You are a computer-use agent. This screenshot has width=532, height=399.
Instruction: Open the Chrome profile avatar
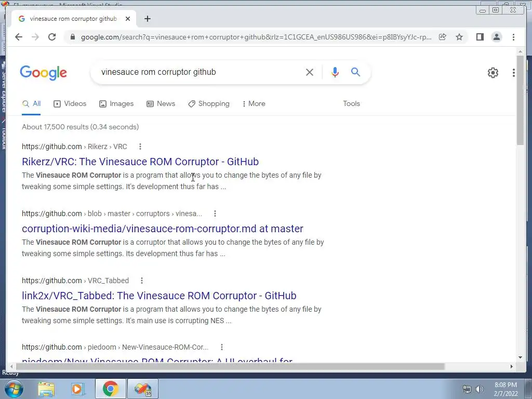(x=496, y=37)
